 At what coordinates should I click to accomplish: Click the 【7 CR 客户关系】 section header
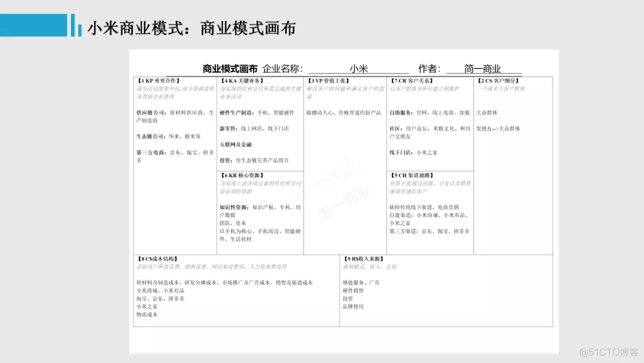click(x=412, y=81)
